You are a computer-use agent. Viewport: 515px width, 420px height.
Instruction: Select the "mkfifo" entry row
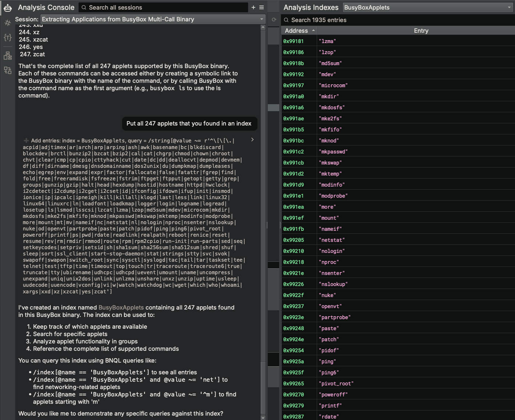click(398, 130)
